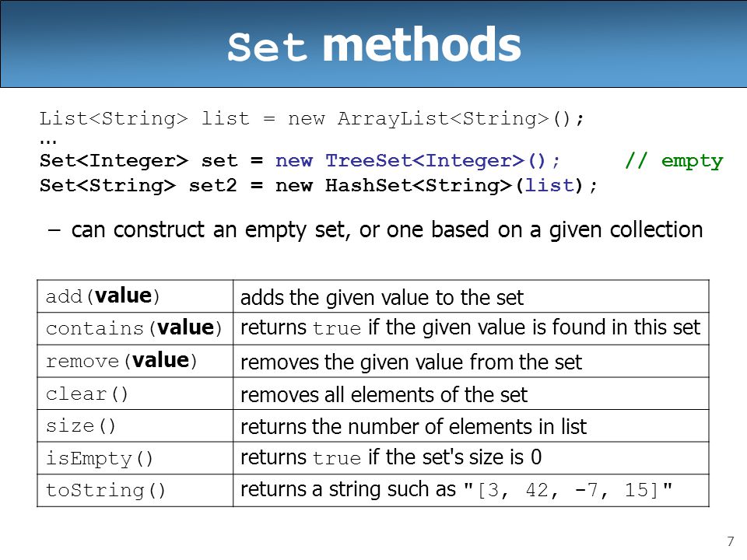This screenshot has height=560, width=747.
Task: Click the blue 'list' constructor argument
Action: tap(550, 185)
